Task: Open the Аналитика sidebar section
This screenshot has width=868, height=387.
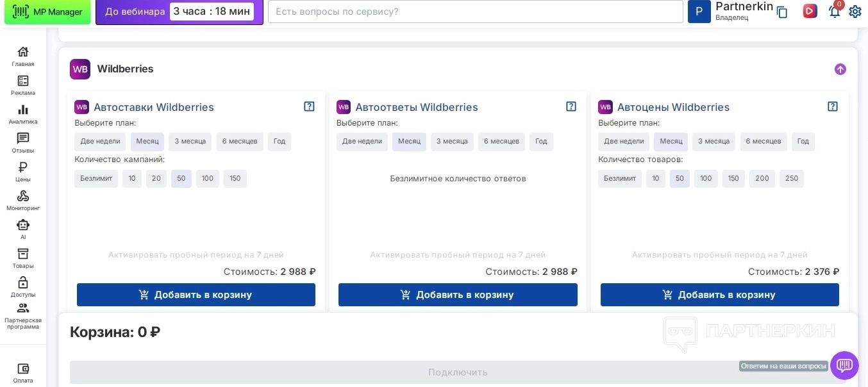Action: coord(23,114)
